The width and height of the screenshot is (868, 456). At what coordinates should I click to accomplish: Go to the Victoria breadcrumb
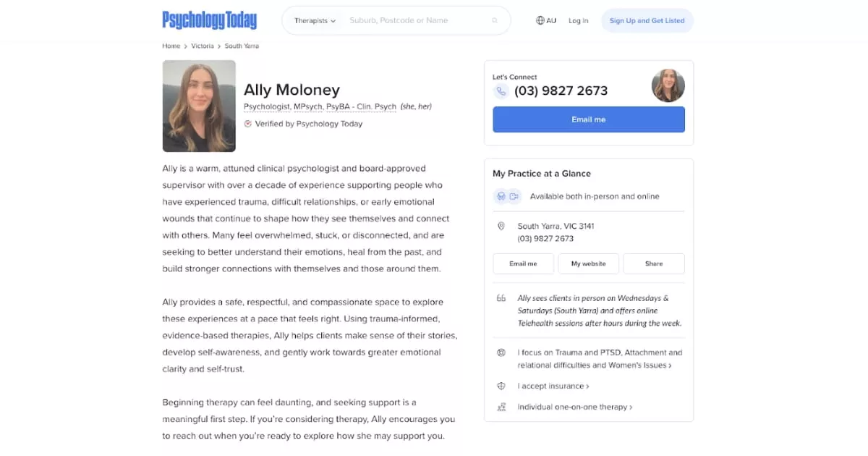(203, 46)
